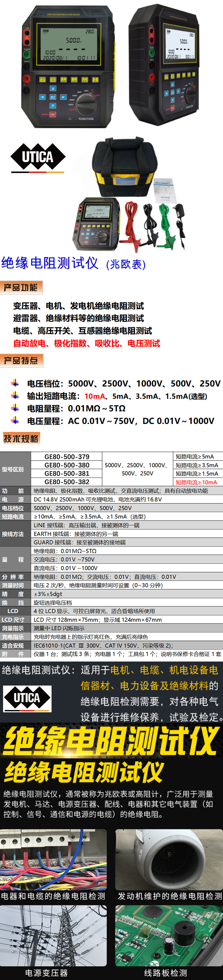Click the red 短路电流≥10mA table cell
The image size is (223, 980).
(x=197, y=482)
